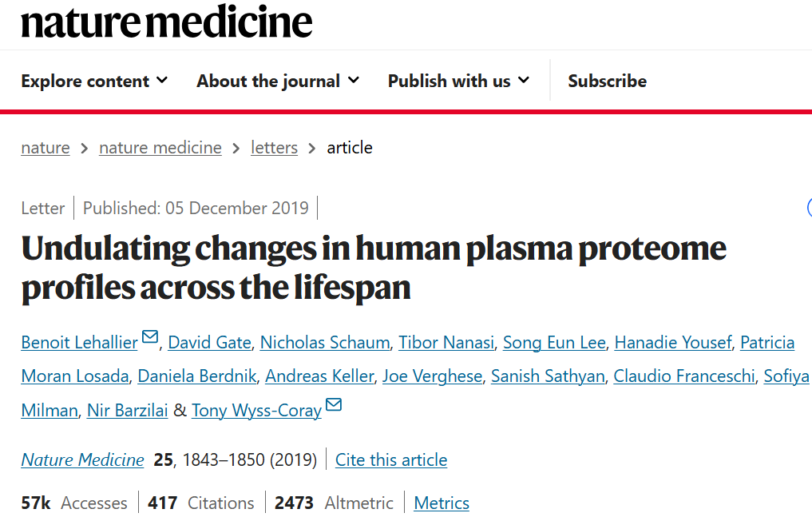
Task: Open nature medicine breadcrumb link
Action: 160,148
